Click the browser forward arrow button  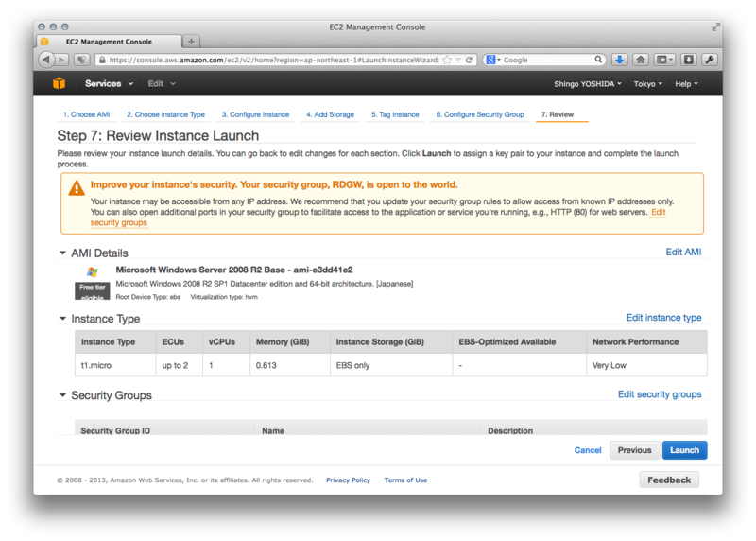[61, 60]
